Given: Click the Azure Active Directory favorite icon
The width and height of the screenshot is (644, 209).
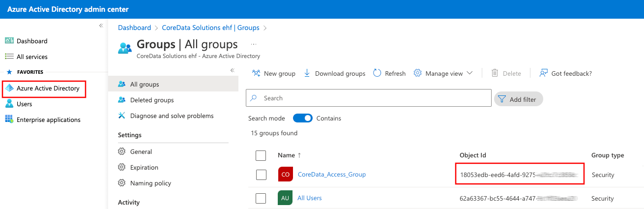Looking at the screenshot, I should pyautogui.click(x=9, y=89).
